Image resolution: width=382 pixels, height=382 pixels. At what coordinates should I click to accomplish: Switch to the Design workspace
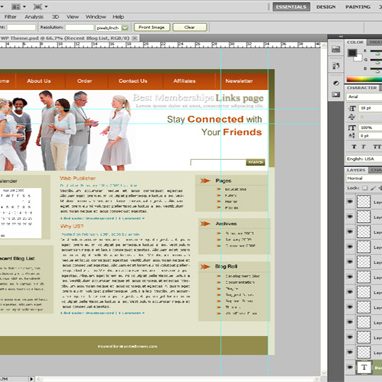point(326,7)
